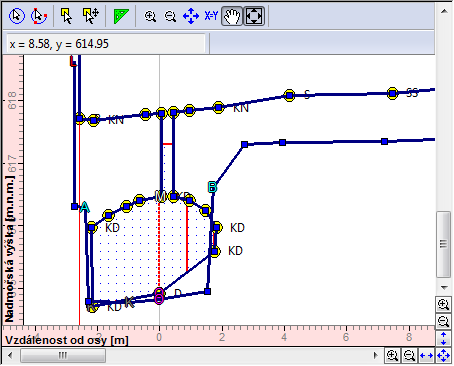Select the move point tool

coord(91,16)
